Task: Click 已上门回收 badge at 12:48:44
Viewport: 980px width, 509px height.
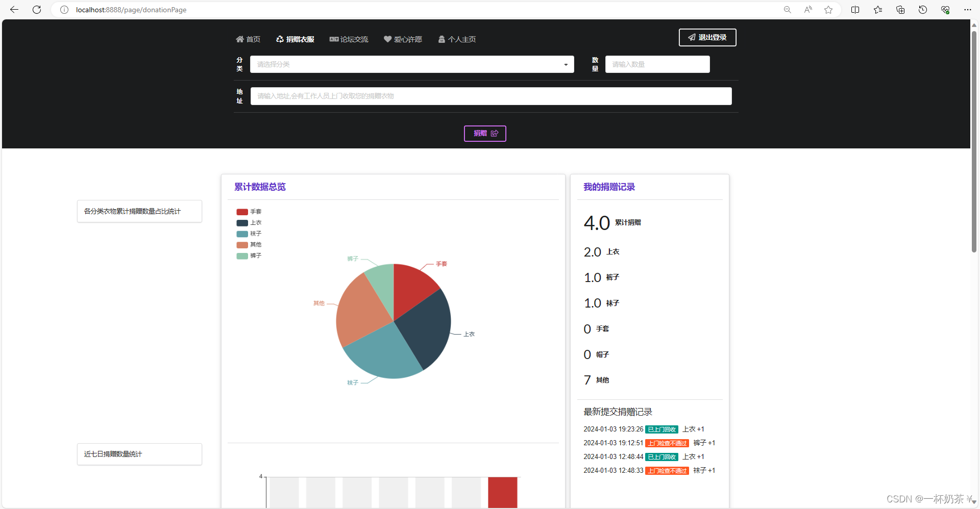Action: (x=661, y=457)
